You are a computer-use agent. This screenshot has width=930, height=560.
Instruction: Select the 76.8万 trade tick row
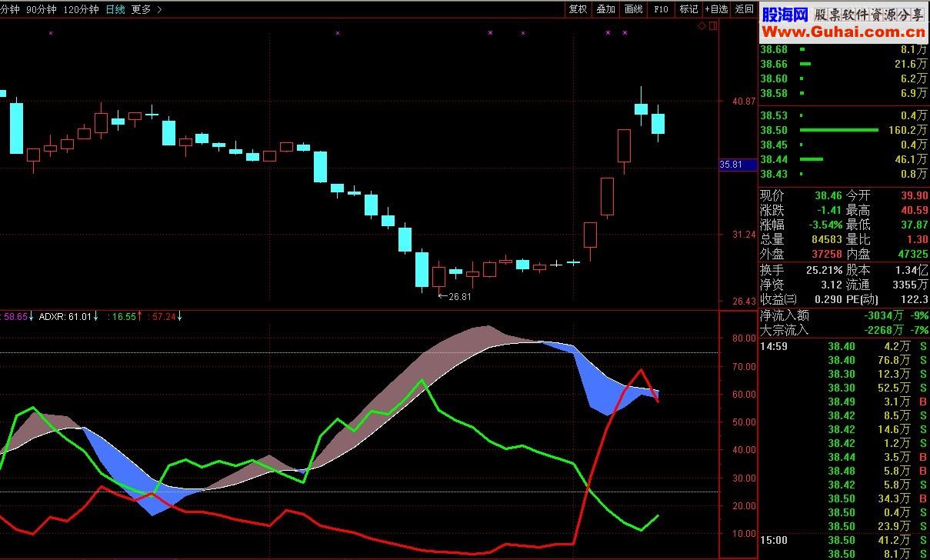tap(844, 360)
